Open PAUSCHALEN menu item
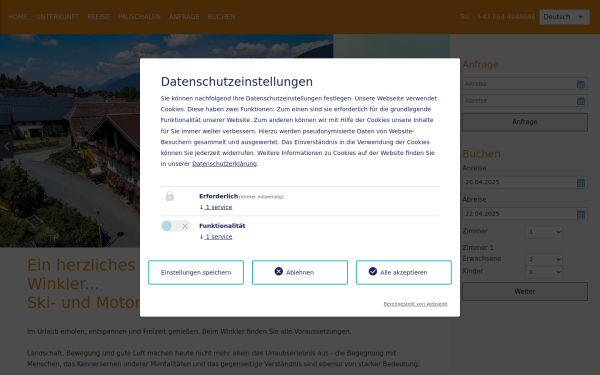 point(139,17)
